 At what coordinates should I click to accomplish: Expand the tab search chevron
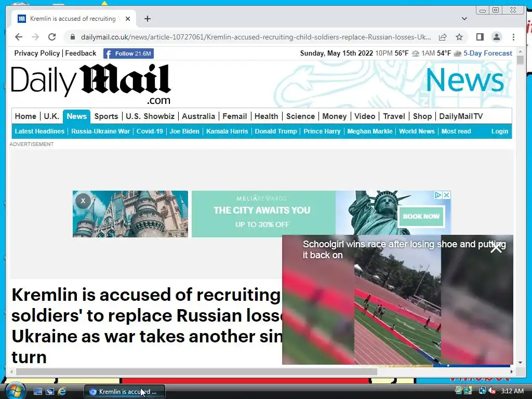[464, 19]
